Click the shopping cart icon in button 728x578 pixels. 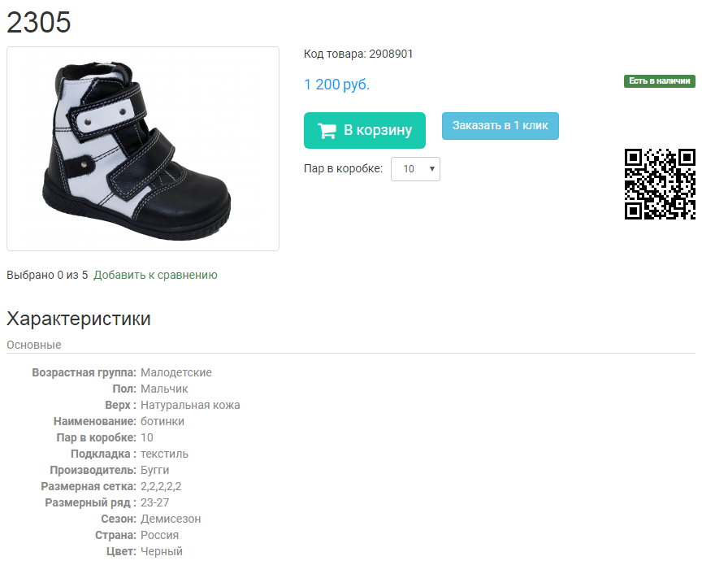click(327, 131)
